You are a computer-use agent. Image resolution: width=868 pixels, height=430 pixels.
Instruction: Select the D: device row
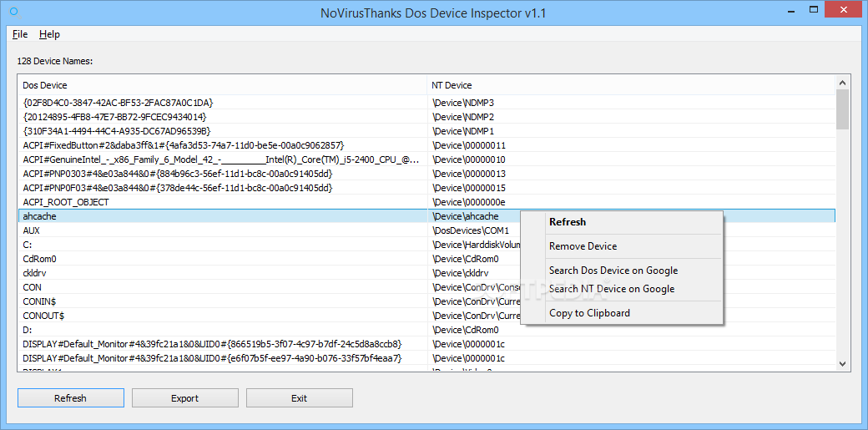tap(426, 331)
